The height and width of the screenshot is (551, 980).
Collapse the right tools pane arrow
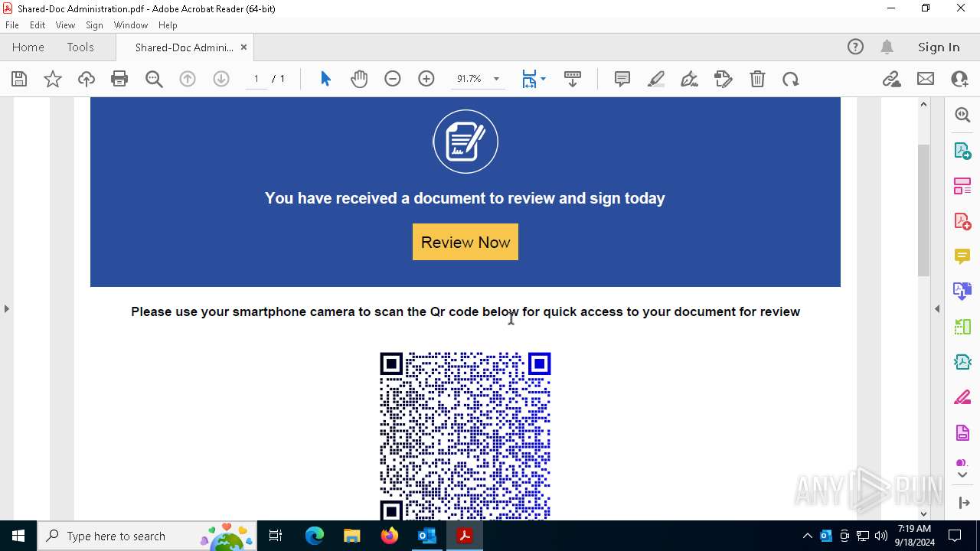point(937,308)
